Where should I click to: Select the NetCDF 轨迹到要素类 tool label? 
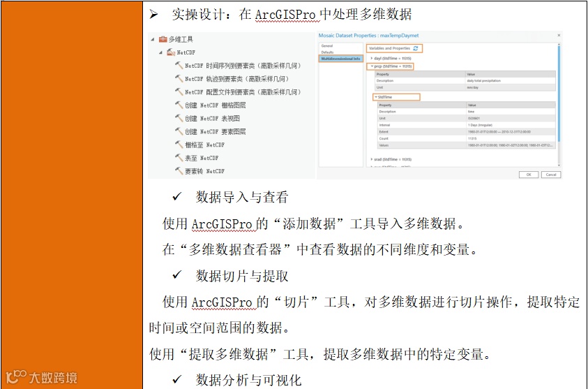coord(237,79)
